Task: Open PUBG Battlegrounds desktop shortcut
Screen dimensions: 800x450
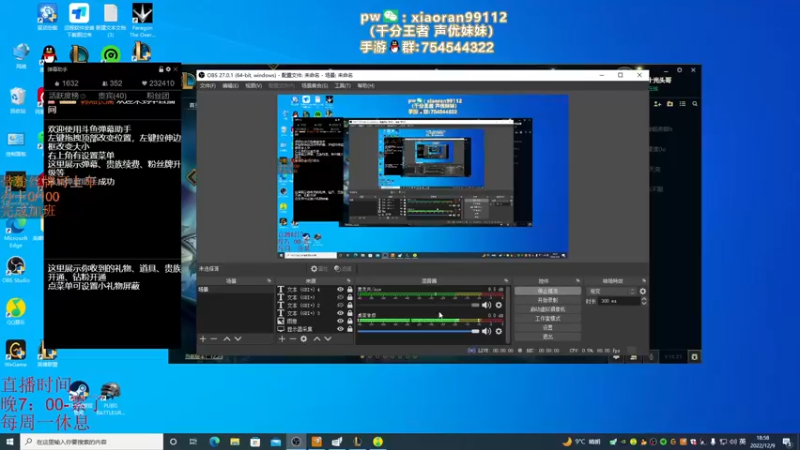Action: 110,399
